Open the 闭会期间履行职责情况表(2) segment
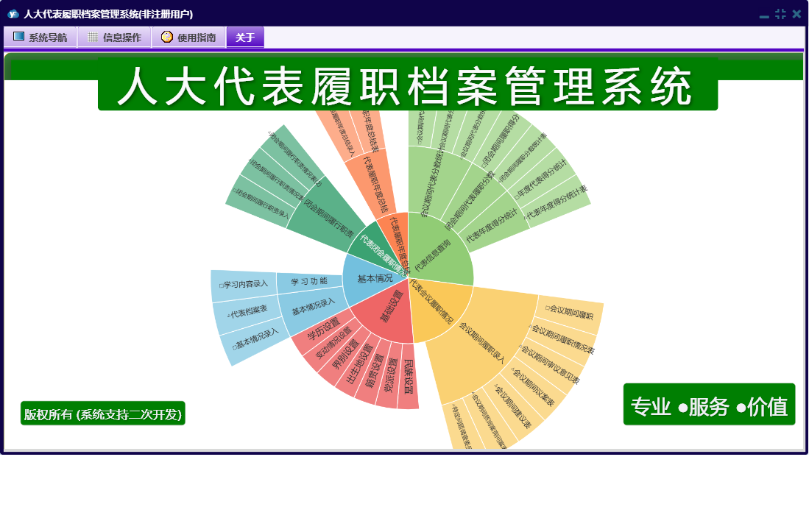The height and width of the screenshot is (532, 809). [x=294, y=157]
